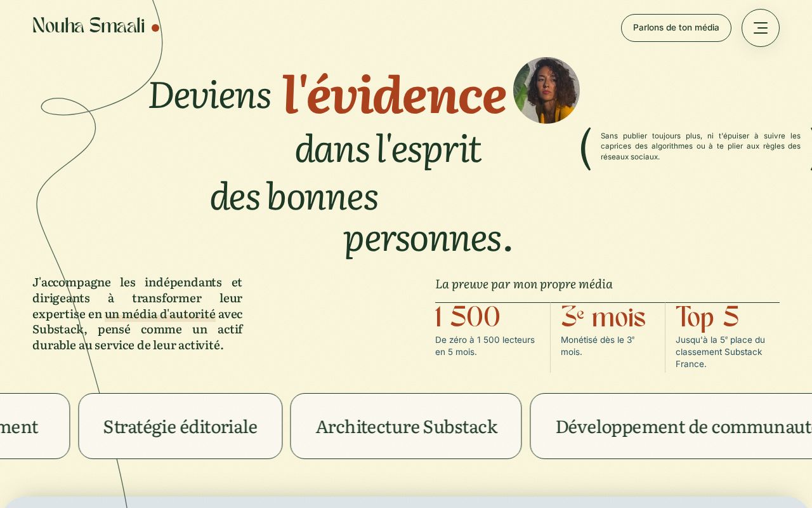Screen dimensions: 812x508
Task: Click the "Parlons de ton média" button
Action: (676, 28)
